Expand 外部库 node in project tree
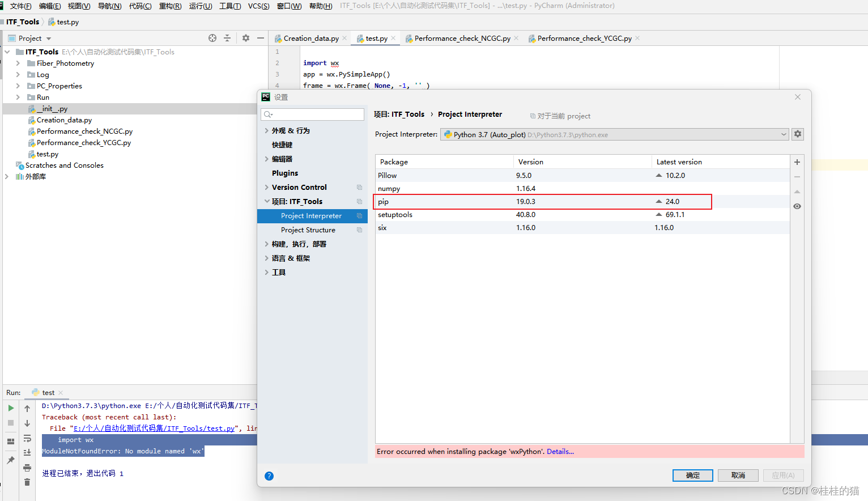The width and height of the screenshot is (868, 501). [x=7, y=177]
